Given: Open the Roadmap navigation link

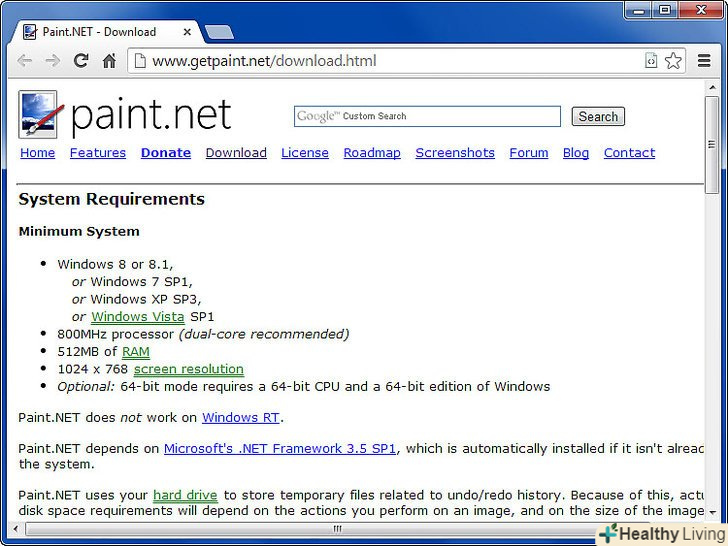Looking at the screenshot, I should point(372,153).
